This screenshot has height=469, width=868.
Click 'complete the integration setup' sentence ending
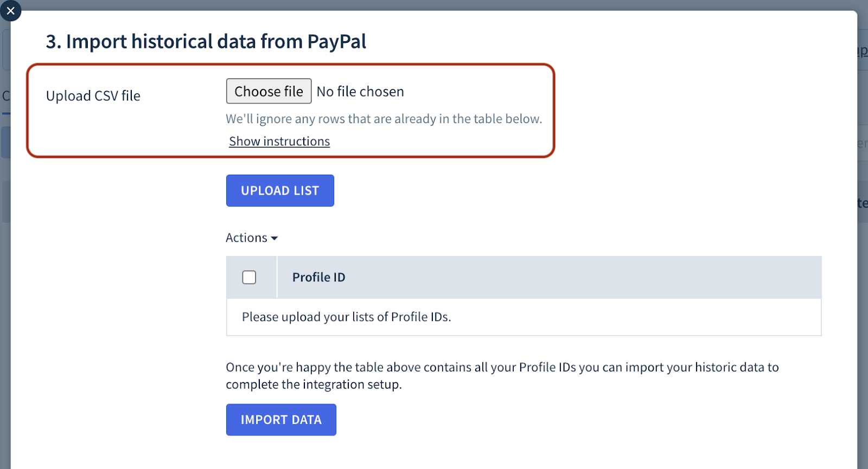click(x=314, y=384)
